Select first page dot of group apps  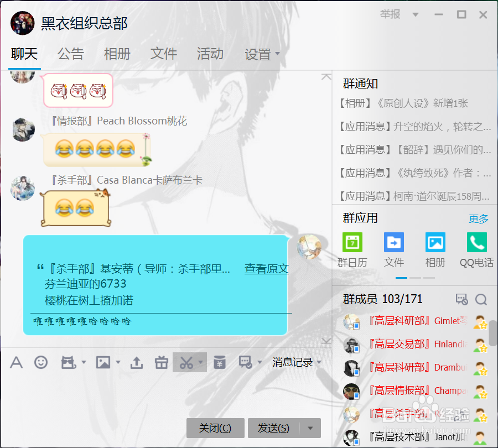coord(401,278)
